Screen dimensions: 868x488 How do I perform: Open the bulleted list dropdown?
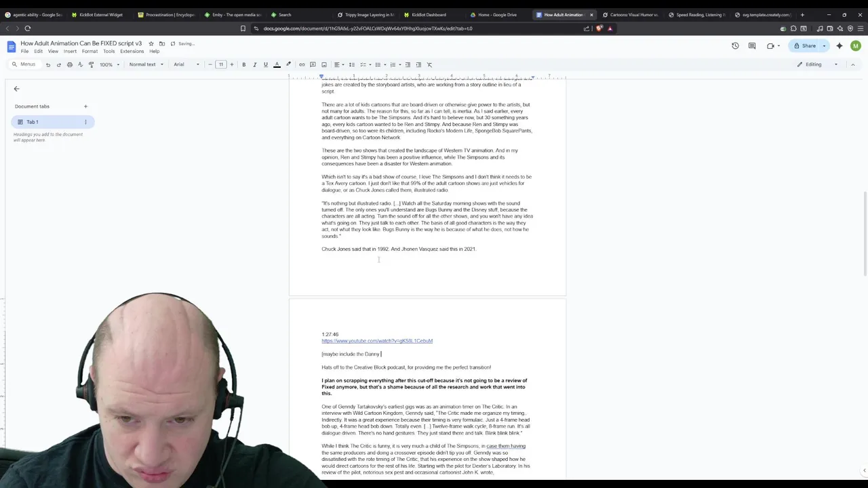point(379,64)
